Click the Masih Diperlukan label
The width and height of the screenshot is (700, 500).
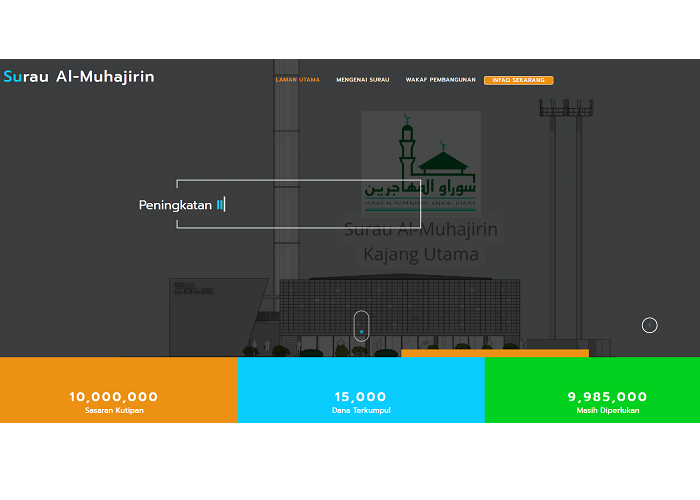point(607,411)
